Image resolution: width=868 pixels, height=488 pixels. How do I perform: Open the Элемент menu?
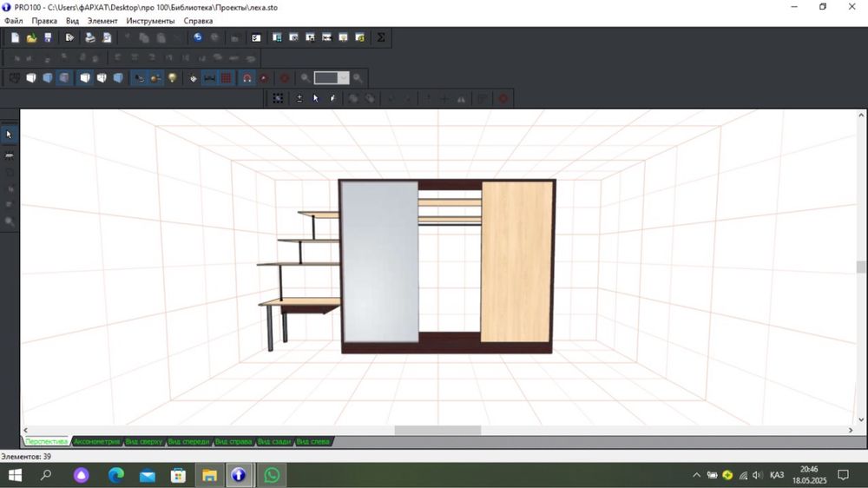coord(102,21)
